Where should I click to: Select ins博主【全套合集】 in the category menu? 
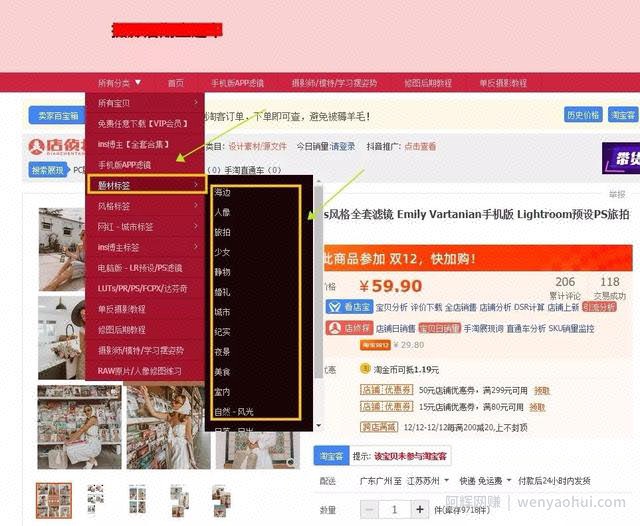click(133, 144)
